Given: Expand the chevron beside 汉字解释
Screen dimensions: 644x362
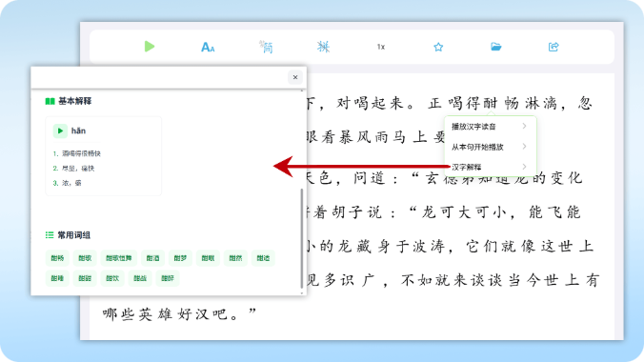Looking at the screenshot, I should pos(525,167).
